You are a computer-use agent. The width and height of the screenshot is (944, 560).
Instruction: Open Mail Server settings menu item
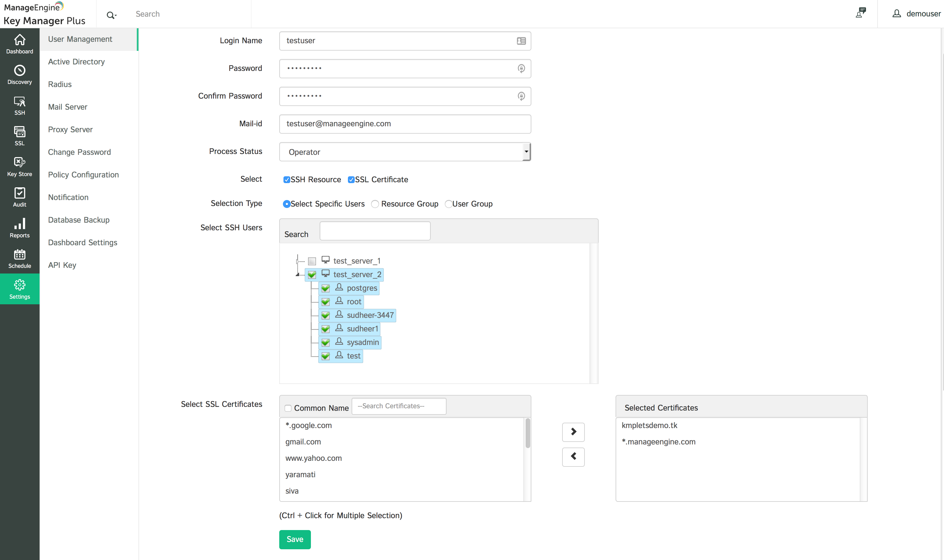68,107
